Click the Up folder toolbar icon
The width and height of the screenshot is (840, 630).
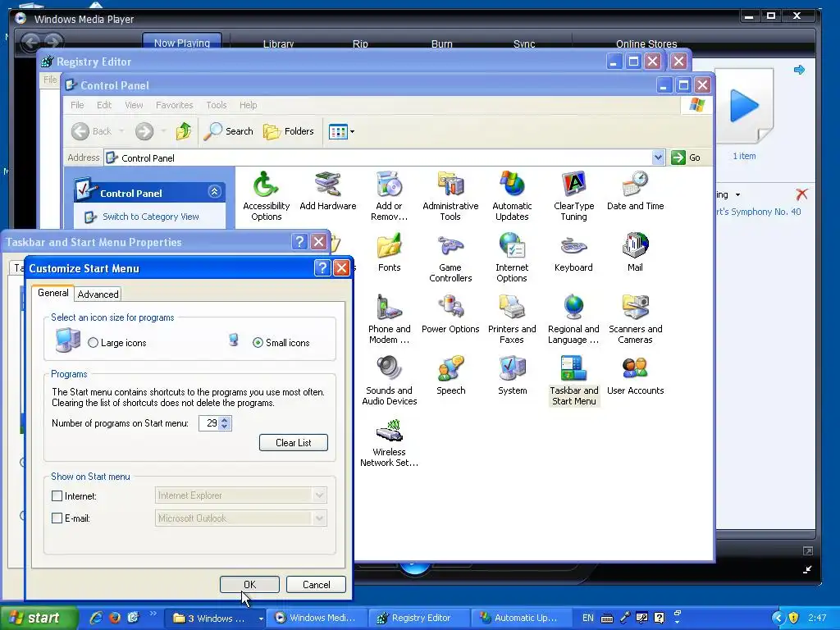pyautogui.click(x=183, y=130)
